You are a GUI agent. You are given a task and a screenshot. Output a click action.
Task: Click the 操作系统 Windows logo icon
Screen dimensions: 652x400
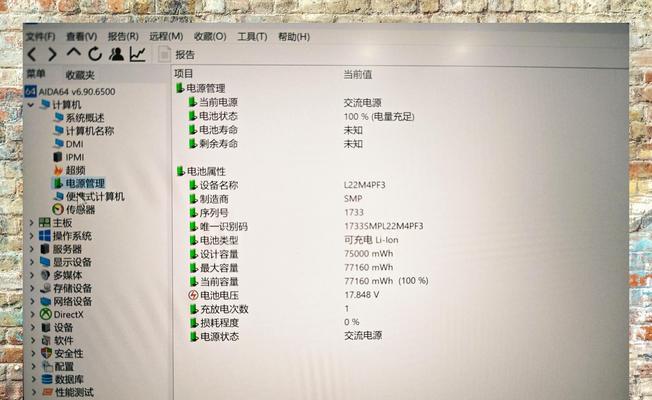[x=45, y=236]
